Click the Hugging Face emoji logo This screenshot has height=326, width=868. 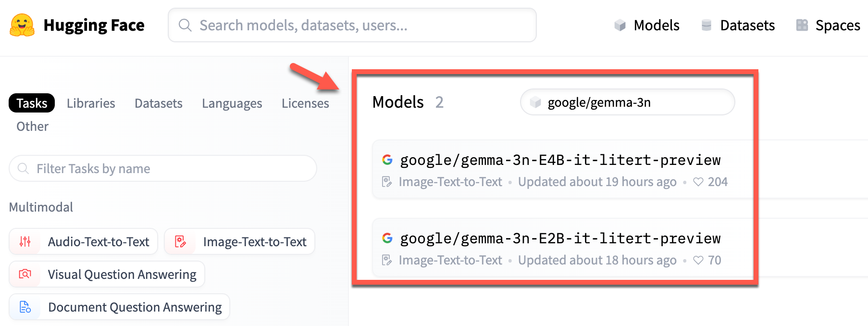click(x=22, y=25)
